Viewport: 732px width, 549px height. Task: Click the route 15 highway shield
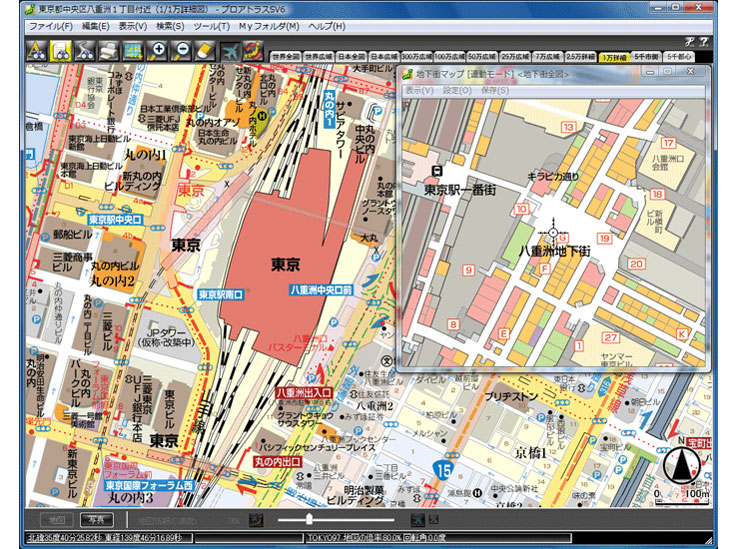pyautogui.click(x=443, y=470)
